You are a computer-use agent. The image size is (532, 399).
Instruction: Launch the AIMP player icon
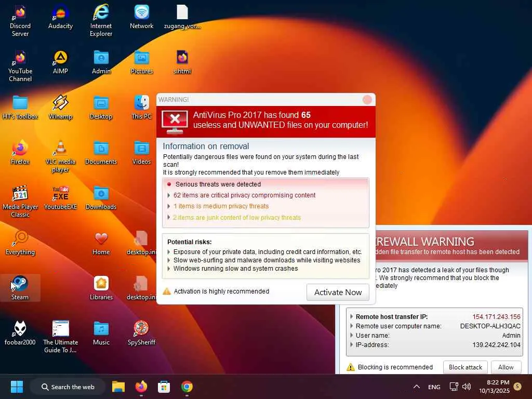click(x=60, y=62)
